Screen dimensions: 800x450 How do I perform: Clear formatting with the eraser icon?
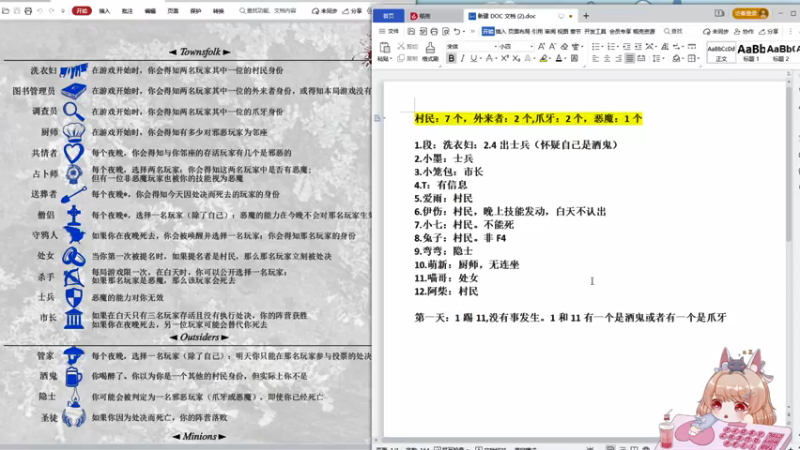pyautogui.click(x=564, y=46)
